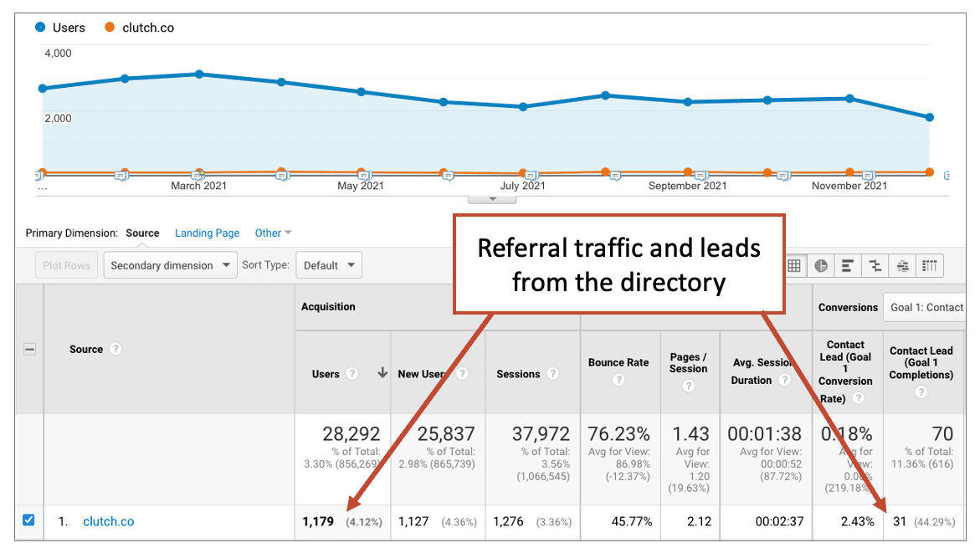The image size is (980, 553).
Task: Switch to the Percentage pie chart view
Action: coord(821,265)
